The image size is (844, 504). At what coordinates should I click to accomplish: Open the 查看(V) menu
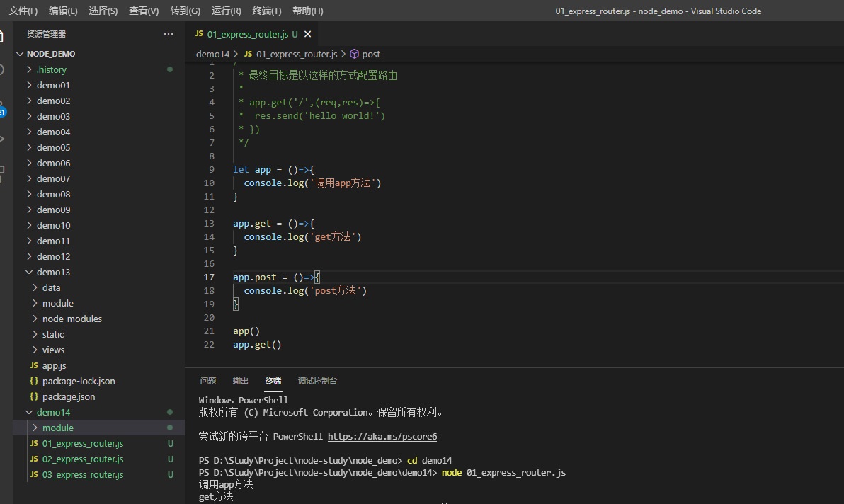[144, 11]
